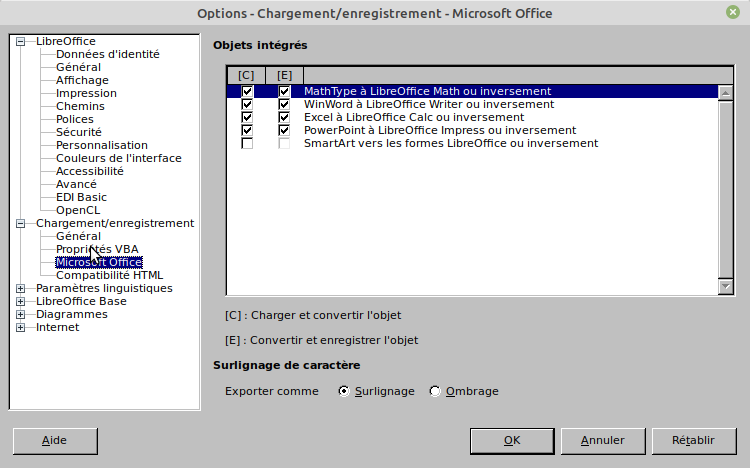The width and height of the screenshot is (750, 468).
Task: Select the Propriétés VBA item
Action: click(x=97, y=249)
